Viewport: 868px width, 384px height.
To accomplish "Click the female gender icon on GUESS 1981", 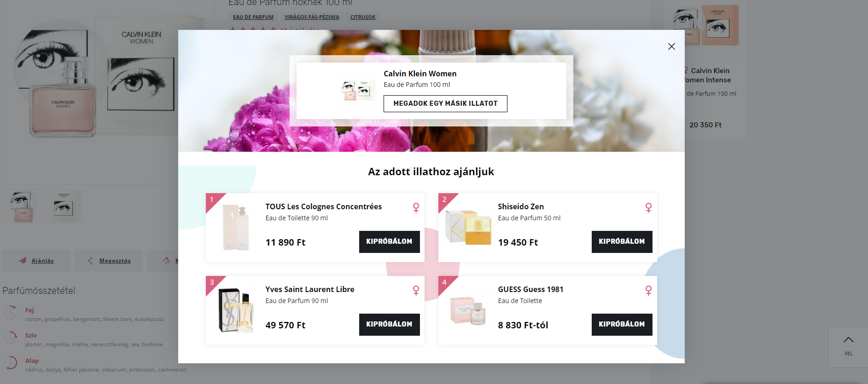I will [x=648, y=291].
